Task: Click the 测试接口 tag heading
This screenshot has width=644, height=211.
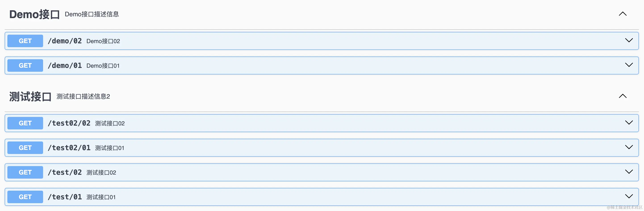Action: click(30, 96)
